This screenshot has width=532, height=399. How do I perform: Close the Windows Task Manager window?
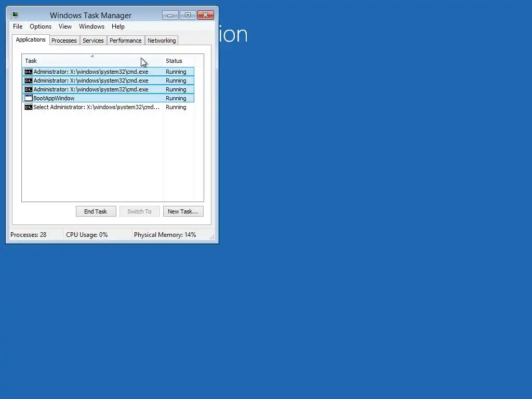tap(206, 15)
